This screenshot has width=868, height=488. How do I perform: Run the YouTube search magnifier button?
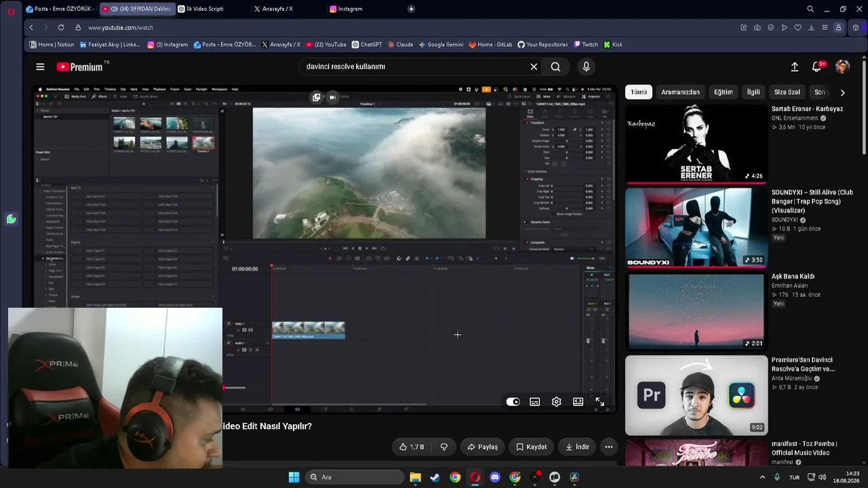[555, 66]
